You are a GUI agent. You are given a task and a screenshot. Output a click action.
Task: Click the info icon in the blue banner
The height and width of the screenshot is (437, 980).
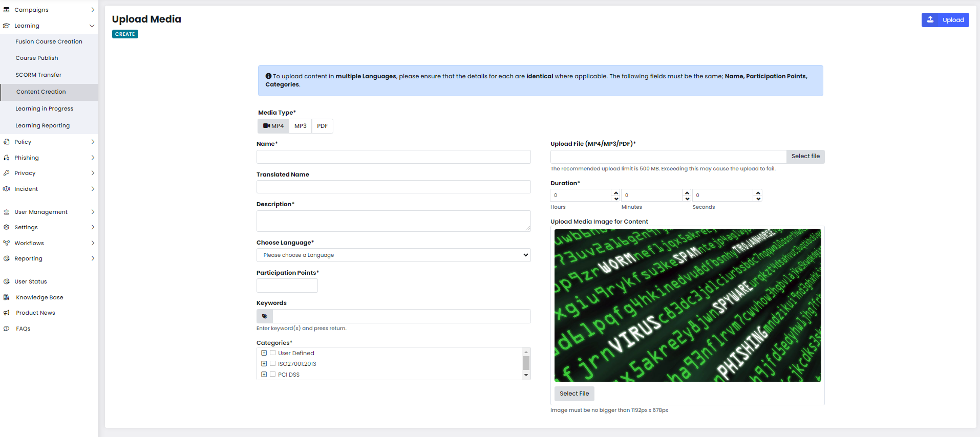[x=268, y=76]
